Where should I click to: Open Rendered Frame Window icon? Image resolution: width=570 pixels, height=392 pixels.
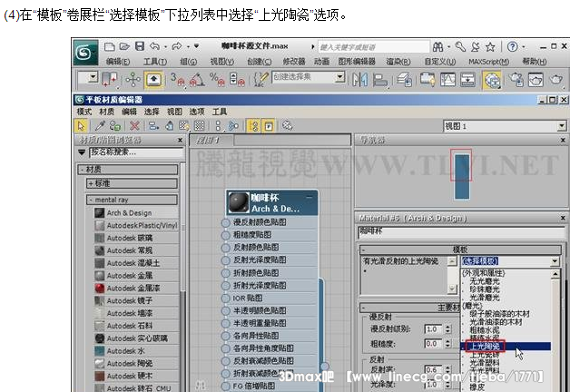tap(536, 80)
